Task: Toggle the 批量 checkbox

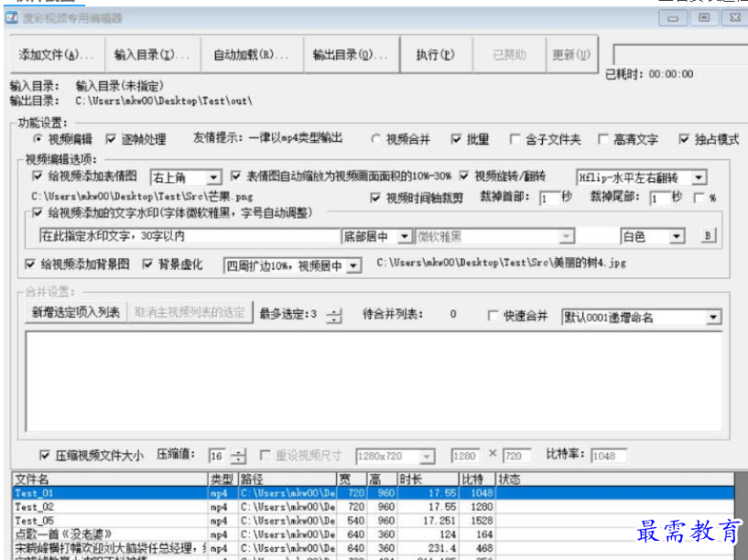Action: [x=456, y=139]
